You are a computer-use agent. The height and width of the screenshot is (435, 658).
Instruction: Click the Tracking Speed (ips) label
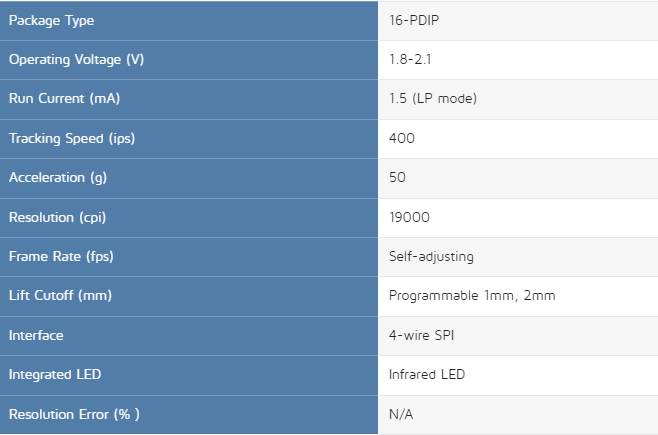72,138
